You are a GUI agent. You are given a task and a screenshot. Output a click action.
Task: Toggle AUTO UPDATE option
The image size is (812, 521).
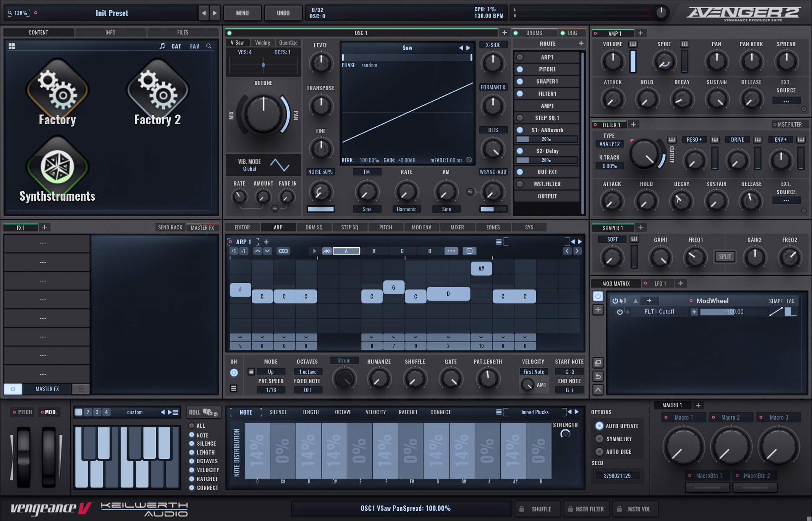[599, 426]
